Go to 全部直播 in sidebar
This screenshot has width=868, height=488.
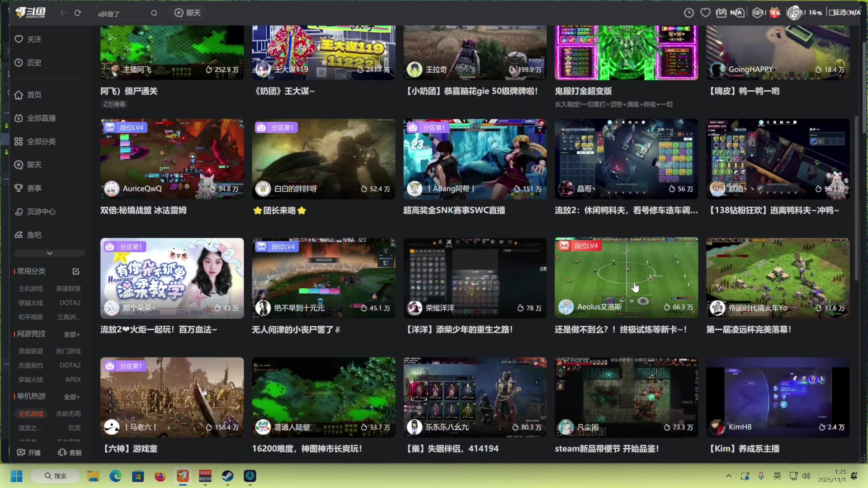click(41, 118)
